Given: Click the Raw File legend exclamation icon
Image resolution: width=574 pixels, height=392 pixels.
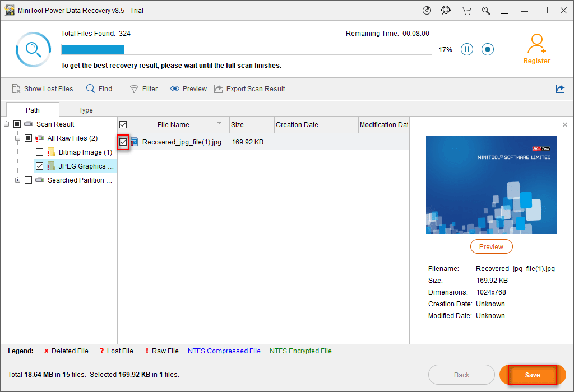Looking at the screenshot, I should pyautogui.click(x=147, y=351).
